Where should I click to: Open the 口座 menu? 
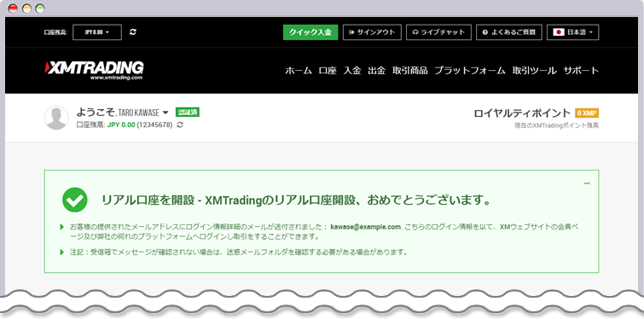point(328,71)
